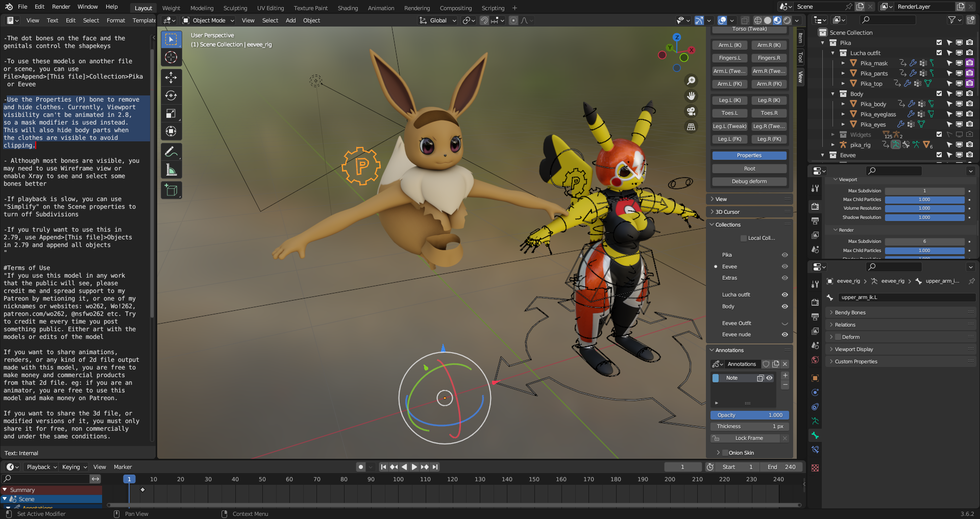The image size is (980, 519).
Task: Adjust the annotation Opacity slider
Action: tap(749, 415)
